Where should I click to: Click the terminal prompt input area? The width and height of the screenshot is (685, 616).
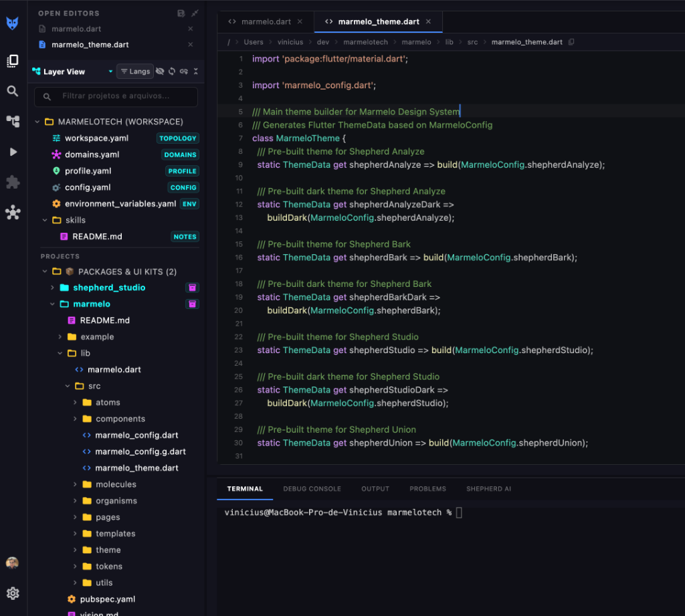459,512
